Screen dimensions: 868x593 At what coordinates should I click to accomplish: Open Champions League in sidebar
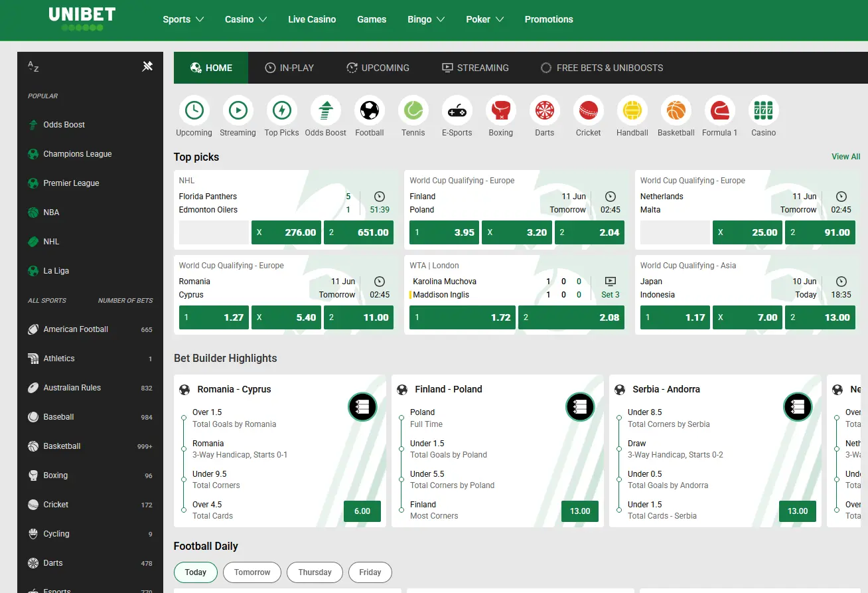[x=77, y=154]
